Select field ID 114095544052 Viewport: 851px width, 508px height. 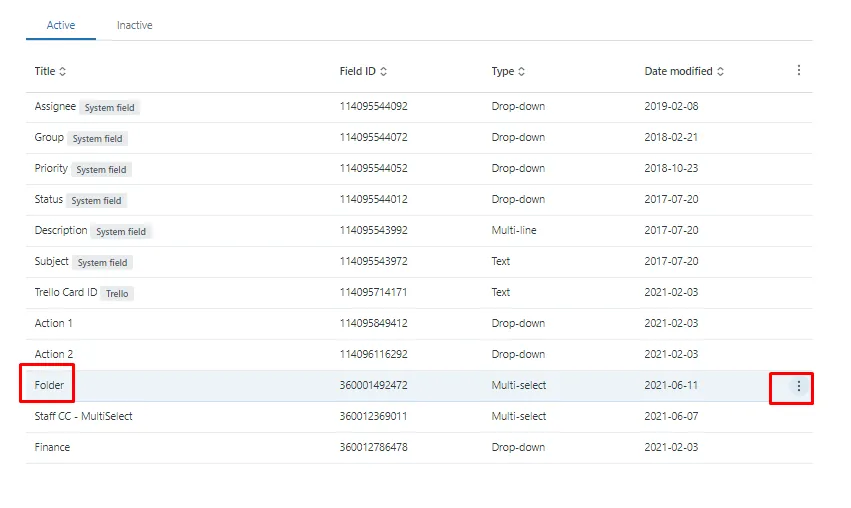click(x=373, y=168)
